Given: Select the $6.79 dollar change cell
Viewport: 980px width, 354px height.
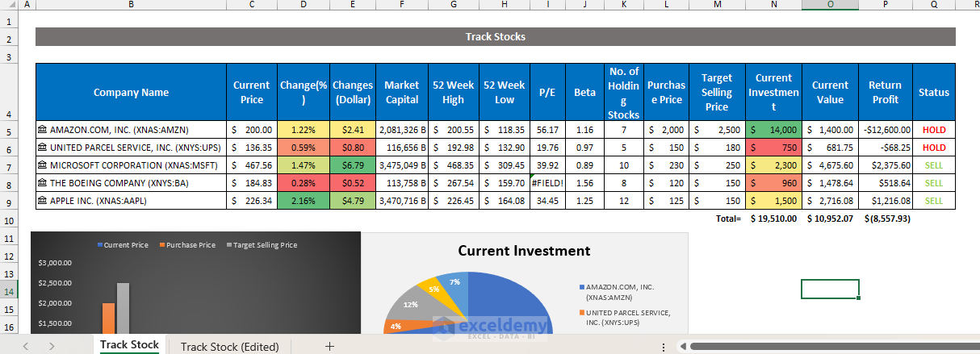Looking at the screenshot, I should tap(353, 165).
